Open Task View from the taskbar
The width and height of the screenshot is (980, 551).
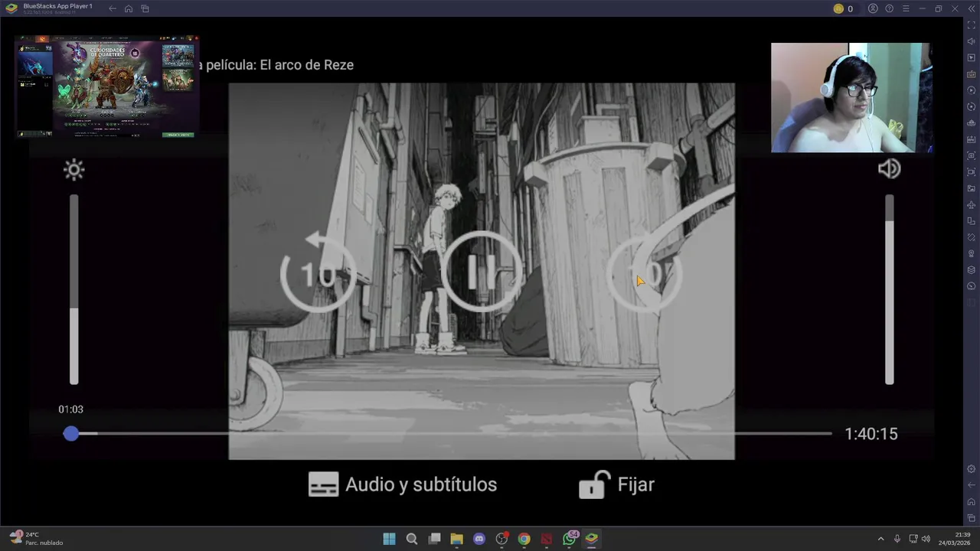point(434,539)
